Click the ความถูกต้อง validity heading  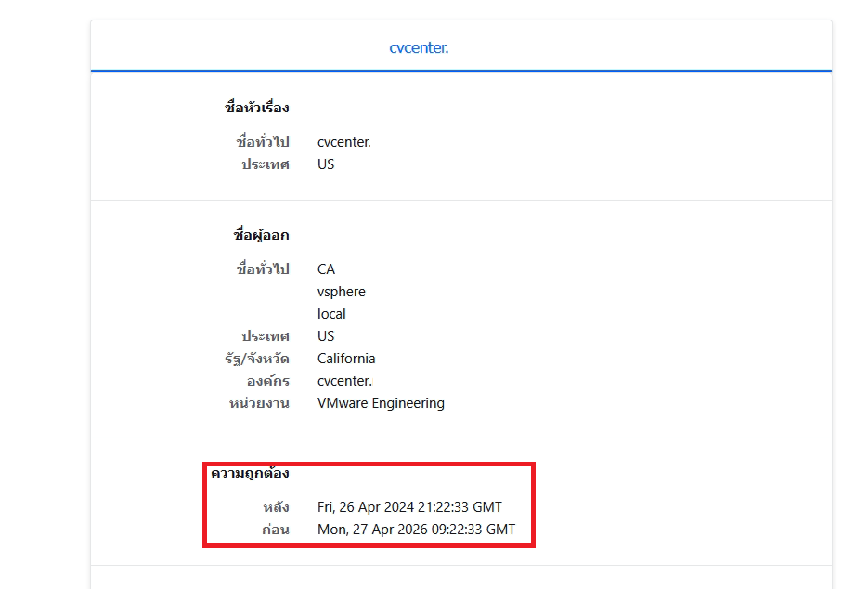click(250, 473)
